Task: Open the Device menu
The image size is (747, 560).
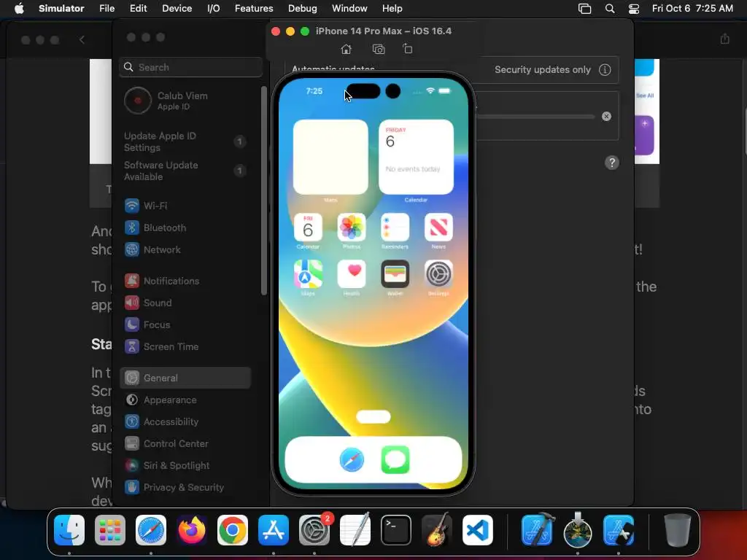Action: click(x=177, y=9)
